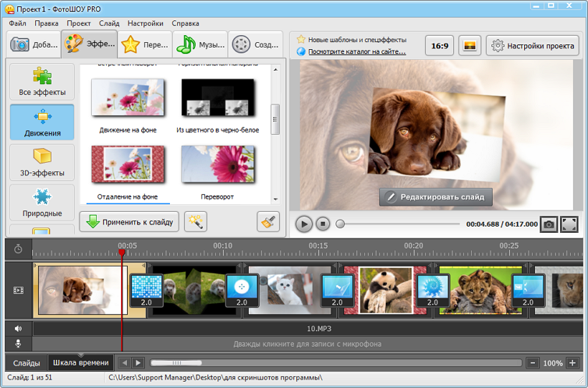Image resolution: width=588 pixels, height=388 pixels.
Task: Switch to the Создать video tab
Action: coord(255,44)
